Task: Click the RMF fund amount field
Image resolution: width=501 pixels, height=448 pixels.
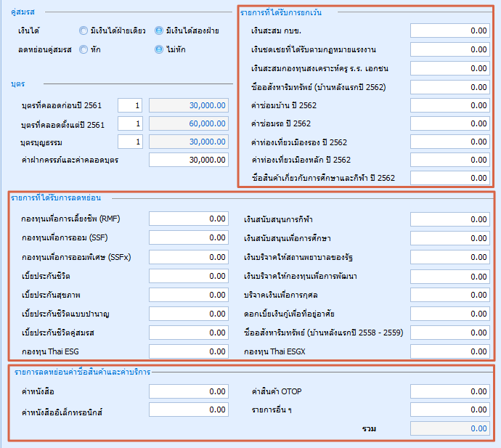Action: pyautogui.click(x=188, y=219)
